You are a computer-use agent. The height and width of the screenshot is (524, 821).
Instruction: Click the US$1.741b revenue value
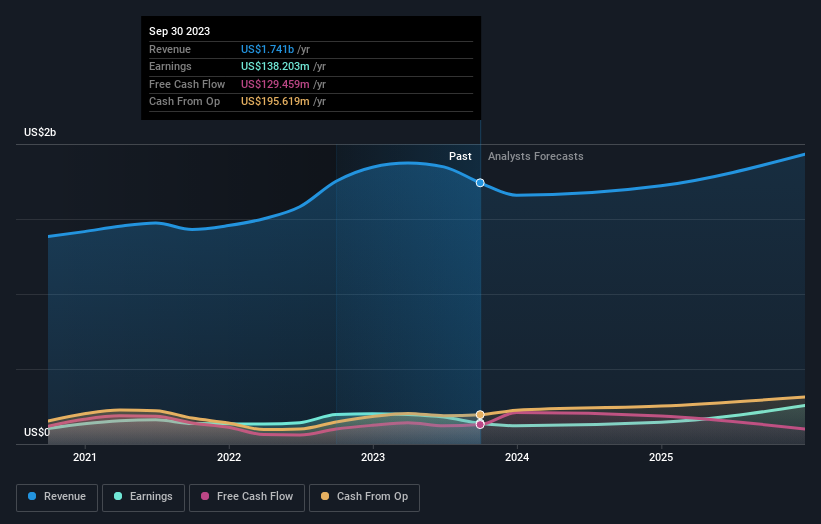[267, 49]
